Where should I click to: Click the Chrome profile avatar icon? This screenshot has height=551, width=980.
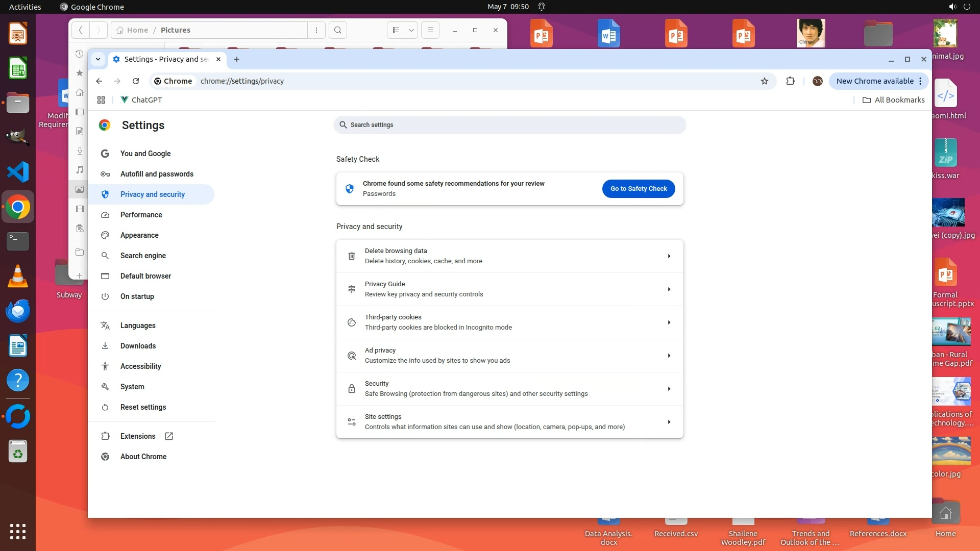pos(817,81)
